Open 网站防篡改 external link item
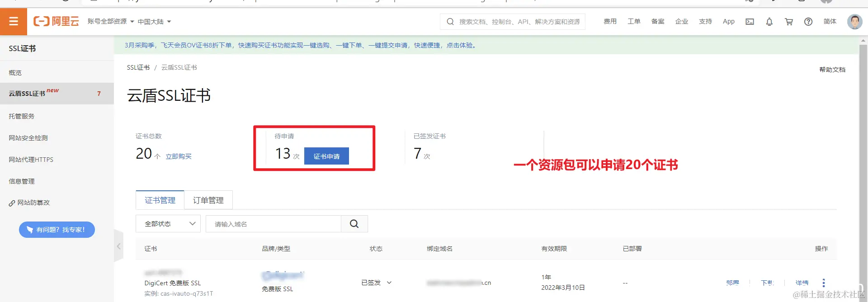This screenshot has height=302, width=868. coord(57,203)
